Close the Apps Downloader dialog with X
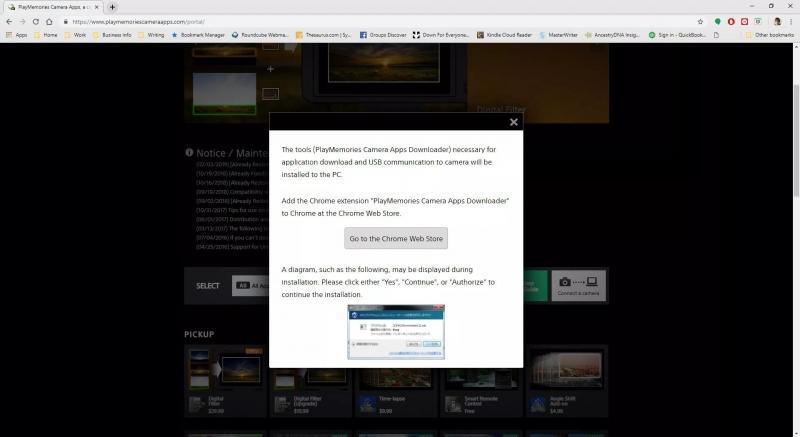 pyautogui.click(x=514, y=122)
